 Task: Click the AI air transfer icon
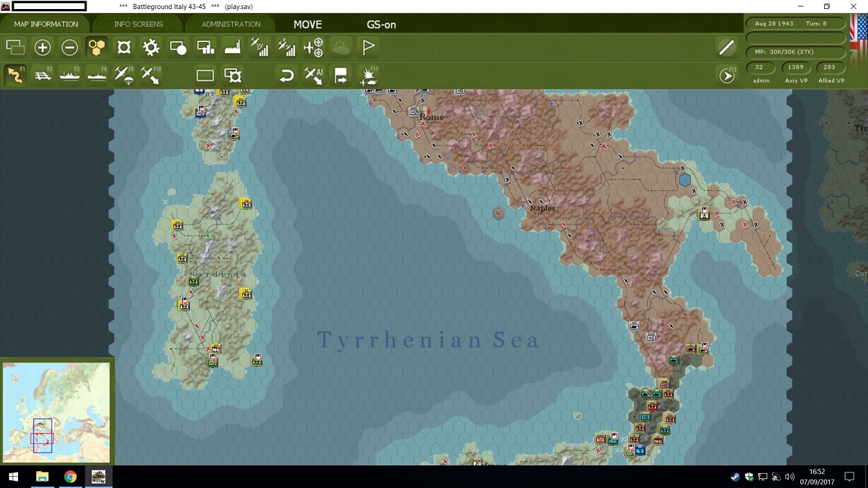point(314,76)
